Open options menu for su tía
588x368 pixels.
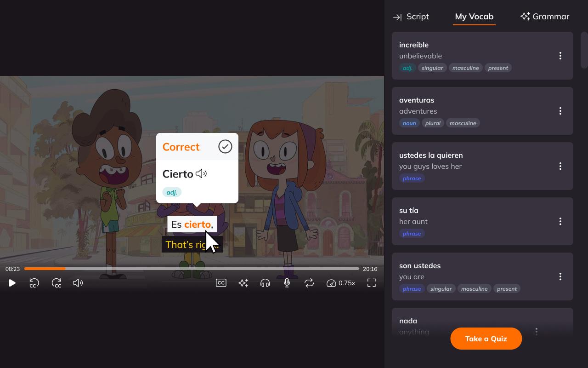click(560, 221)
